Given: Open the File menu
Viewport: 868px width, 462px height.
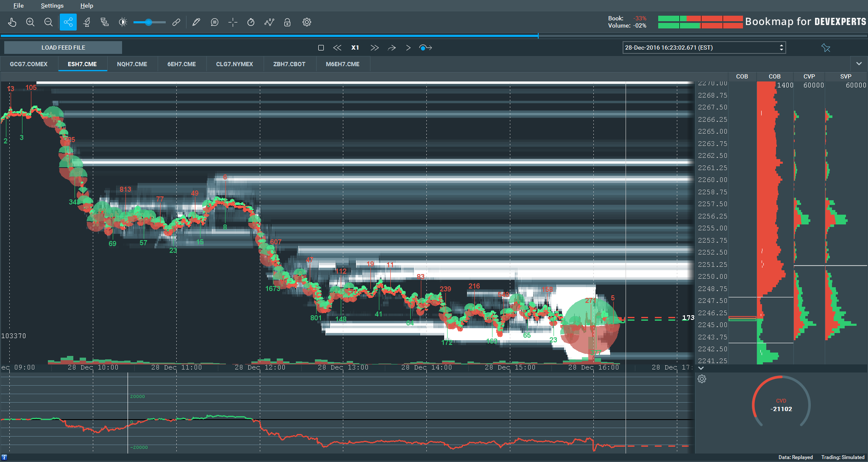Looking at the screenshot, I should coord(19,6).
